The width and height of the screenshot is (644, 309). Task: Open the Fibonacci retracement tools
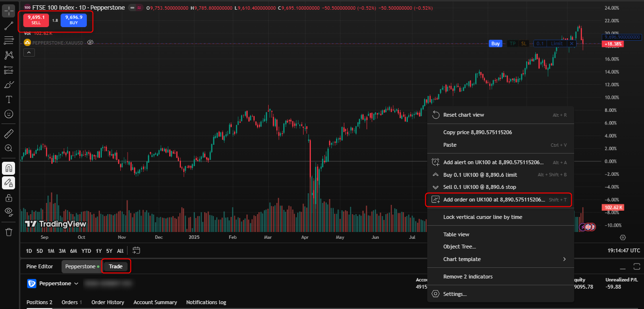(9, 40)
